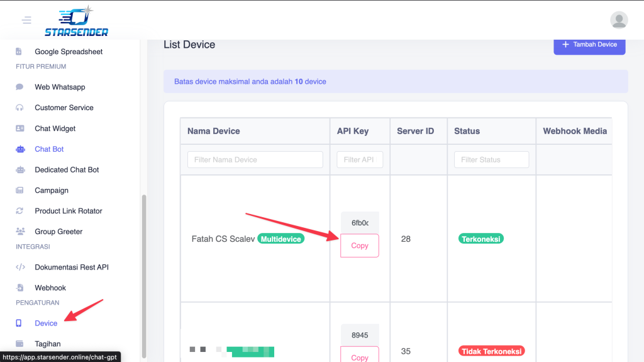644x362 pixels.
Task: Click the Filter Nama Device field
Action: (x=255, y=160)
